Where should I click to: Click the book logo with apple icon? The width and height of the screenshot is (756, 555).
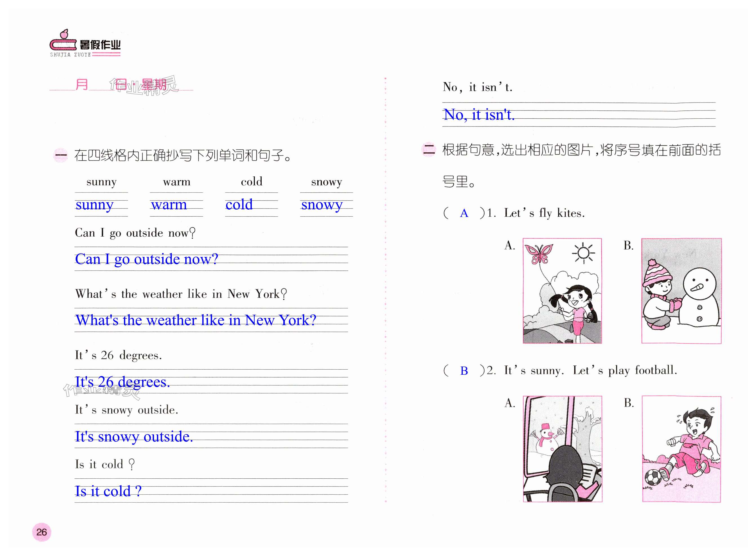coord(63,42)
